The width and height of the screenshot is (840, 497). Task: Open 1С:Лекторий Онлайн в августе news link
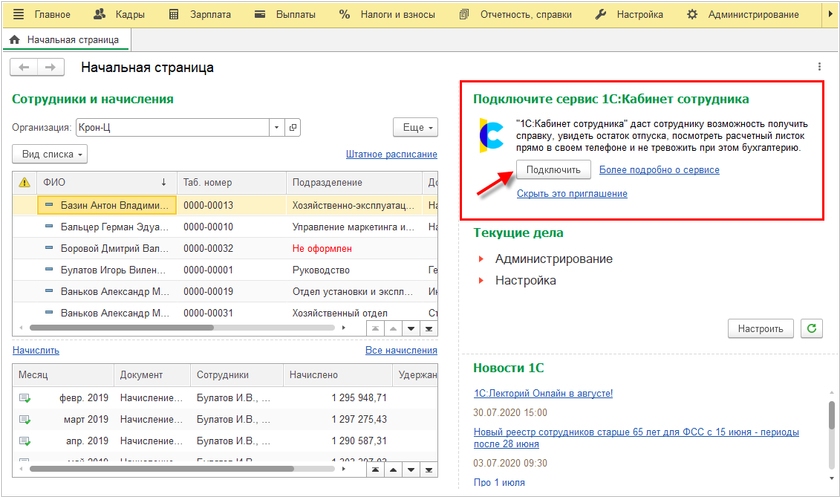pos(543,393)
